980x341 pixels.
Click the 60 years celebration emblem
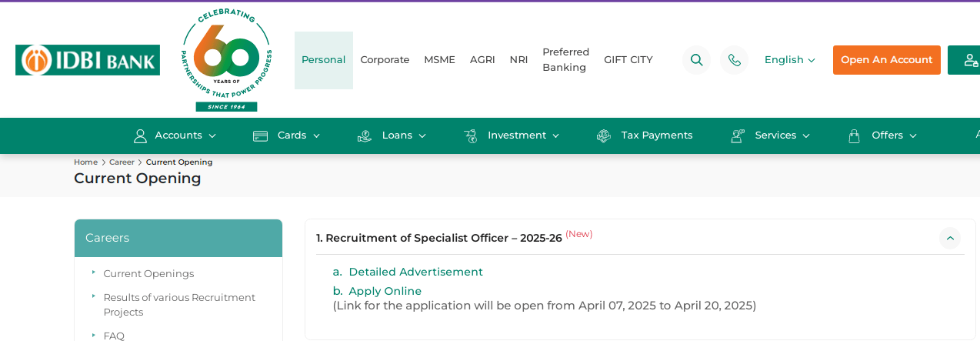[226, 59]
